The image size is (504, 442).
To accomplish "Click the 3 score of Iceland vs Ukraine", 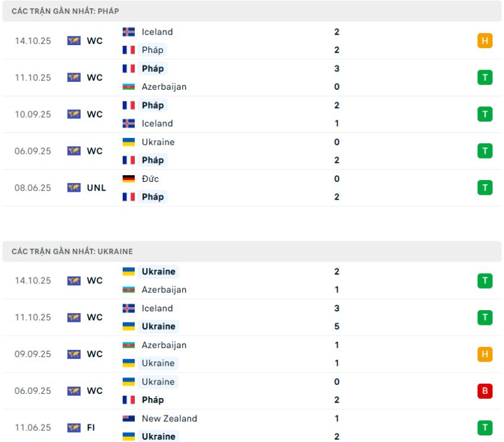I will [337, 308].
